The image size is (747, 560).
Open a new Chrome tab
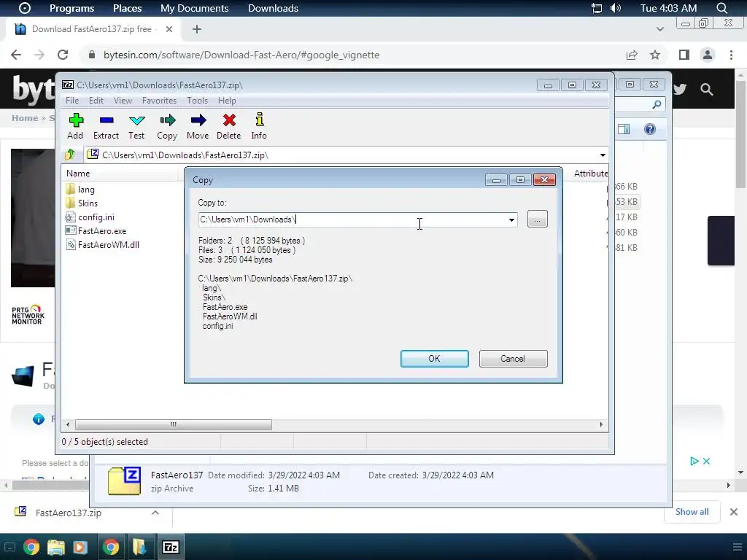(x=197, y=29)
